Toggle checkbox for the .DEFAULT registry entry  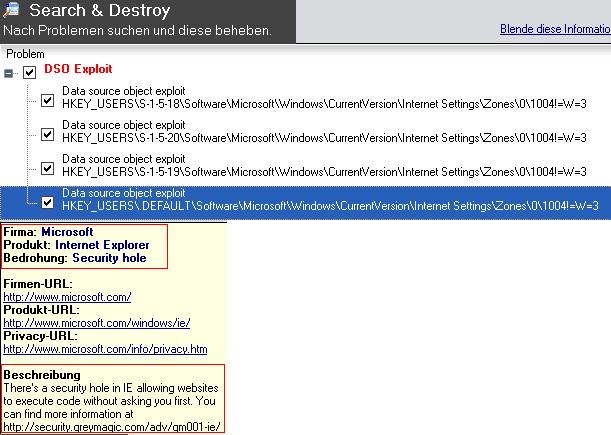pyautogui.click(x=48, y=202)
